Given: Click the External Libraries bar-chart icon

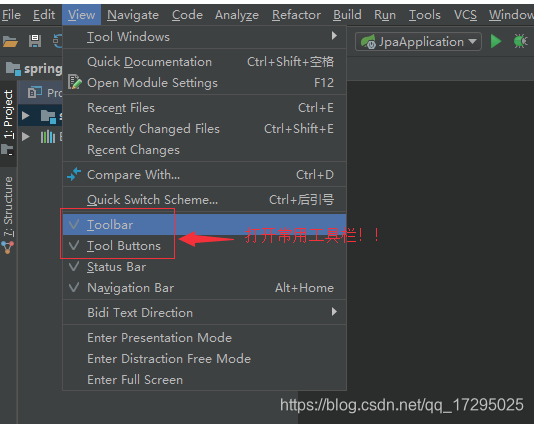Looking at the screenshot, I should 48,137.
